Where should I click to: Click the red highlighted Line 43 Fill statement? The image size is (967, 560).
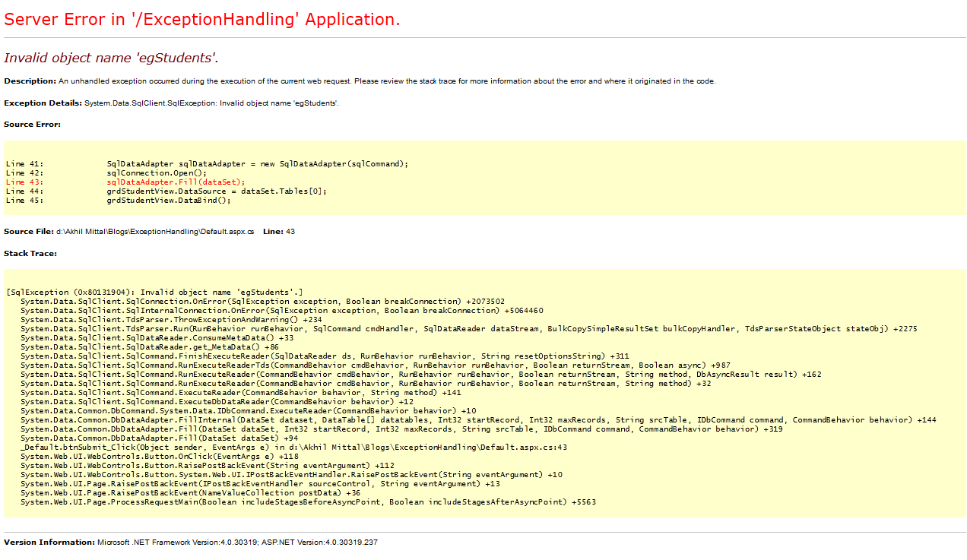pyautogui.click(x=176, y=182)
